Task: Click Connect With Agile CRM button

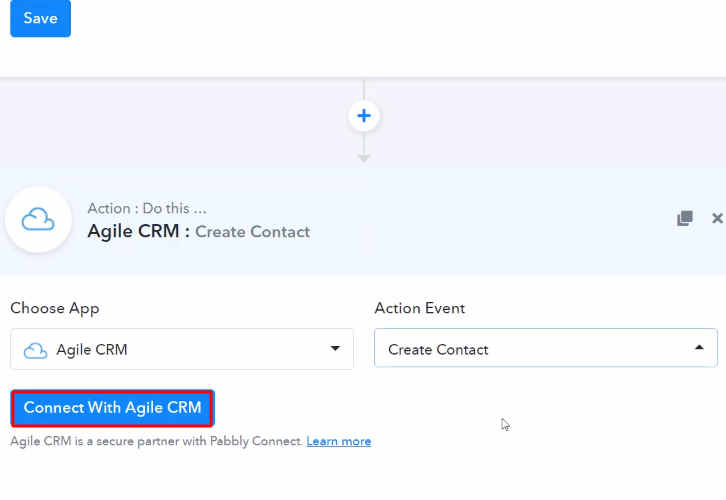Action: (113, 408)
